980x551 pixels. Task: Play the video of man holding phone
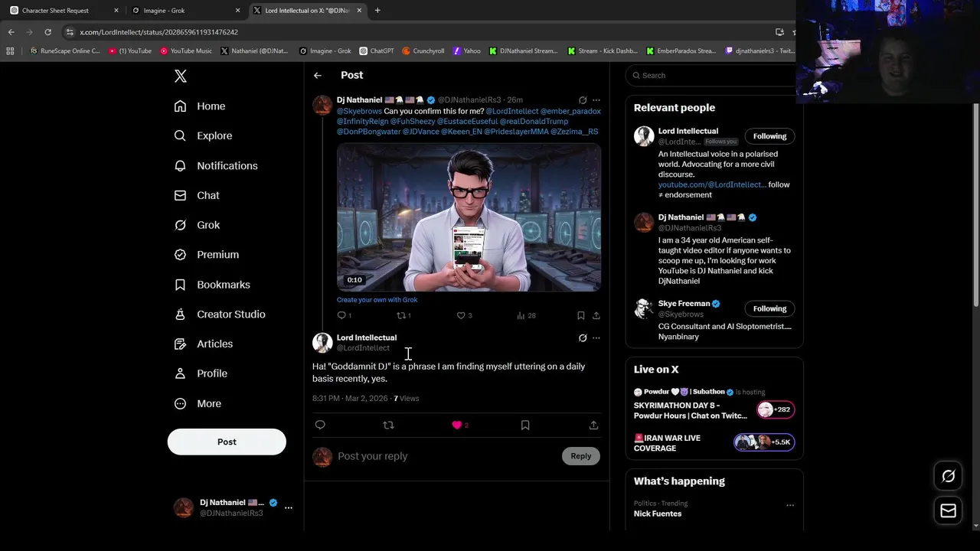(469, 218)
